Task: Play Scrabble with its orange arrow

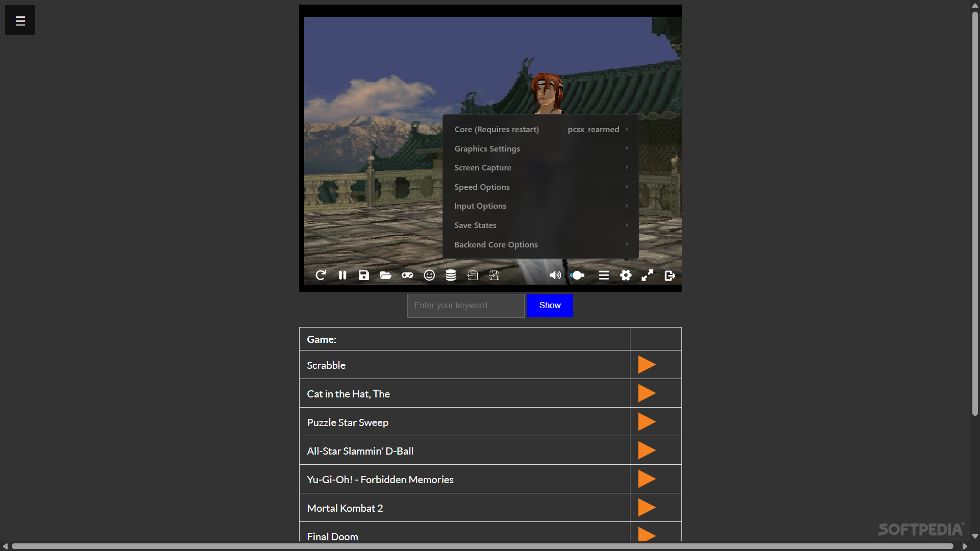Action: (x=647, y=365)
